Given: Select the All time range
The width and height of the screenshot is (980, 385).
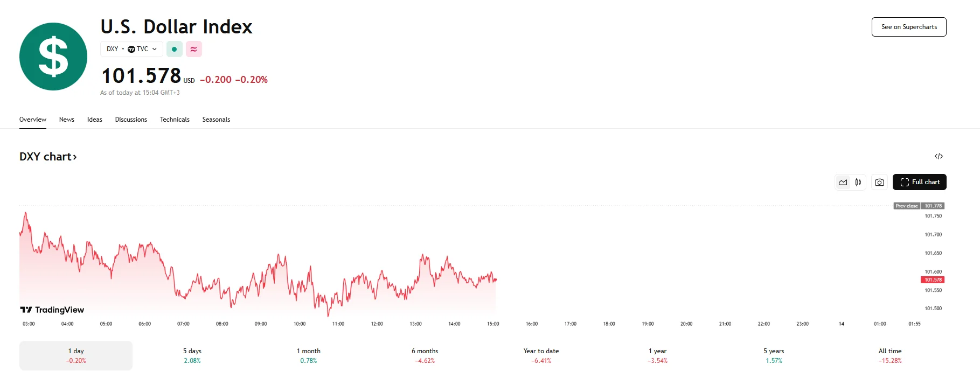Looking at the screenshot, I should (889, 355).
